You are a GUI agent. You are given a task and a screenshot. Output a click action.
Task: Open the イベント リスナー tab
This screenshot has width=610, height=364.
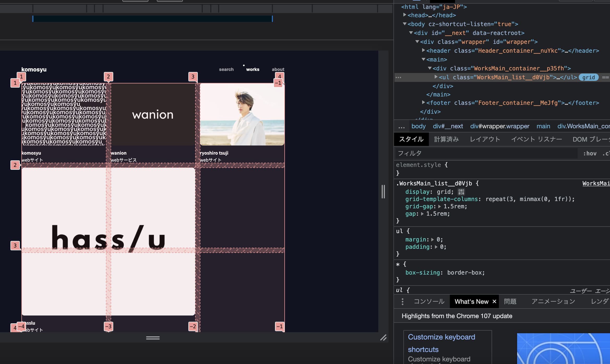click(536, 139)
